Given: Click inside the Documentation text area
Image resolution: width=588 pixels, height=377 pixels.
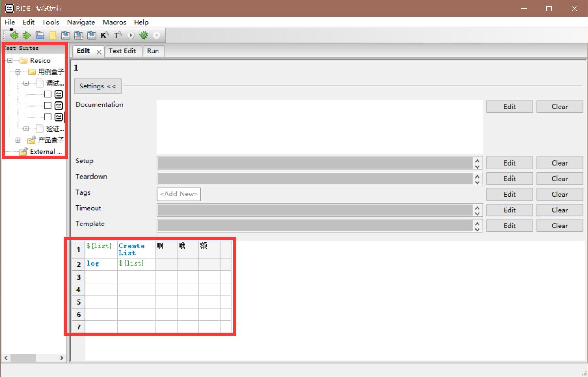Looking at the screenshot, I should pos(320,127).
